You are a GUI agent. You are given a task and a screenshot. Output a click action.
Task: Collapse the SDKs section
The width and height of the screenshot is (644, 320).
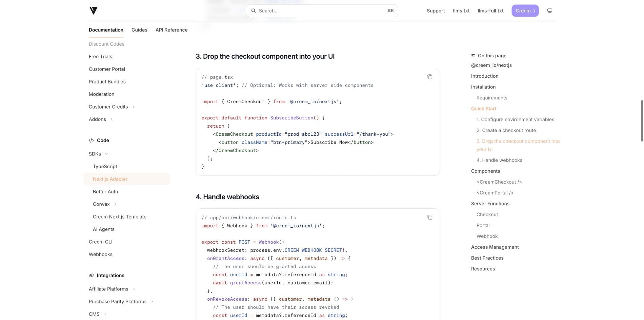pyautogui.click(x=106, y=154)
